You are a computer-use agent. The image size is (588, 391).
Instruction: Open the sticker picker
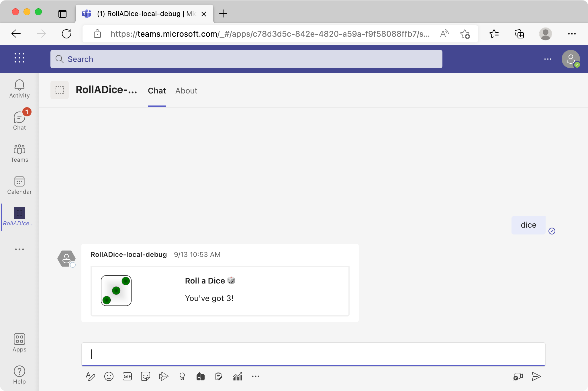pyautogui.click(x=145, y=376)
